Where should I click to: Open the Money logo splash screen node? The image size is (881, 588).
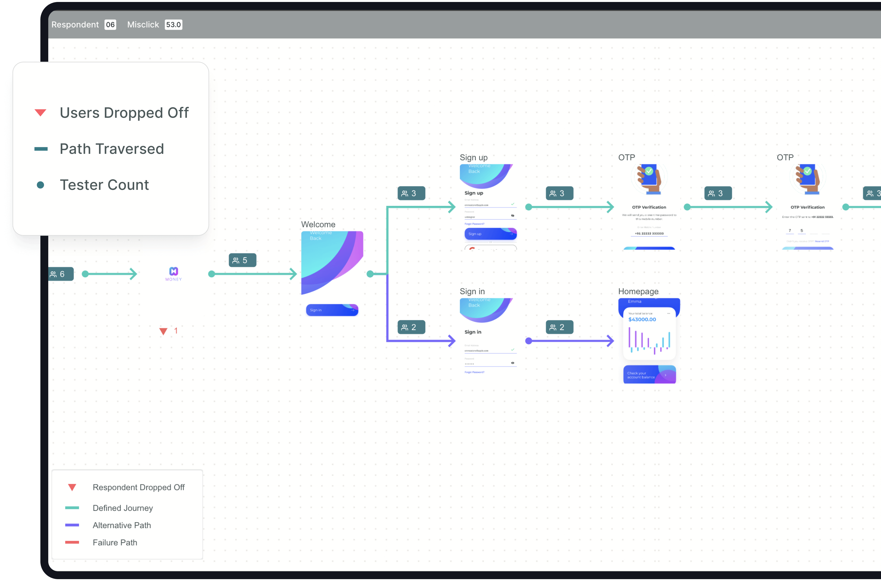(x=174, y=274)
